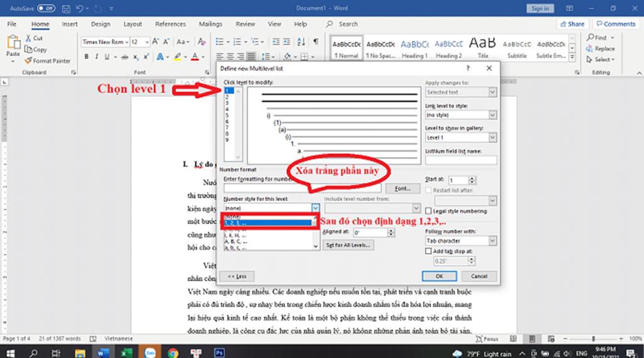Sort the selected text

click(301, 41)
